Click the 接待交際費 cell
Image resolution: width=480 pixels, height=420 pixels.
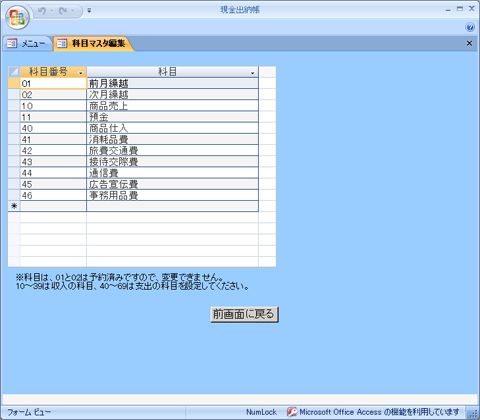pyautogui.click(x=173, y=162)
